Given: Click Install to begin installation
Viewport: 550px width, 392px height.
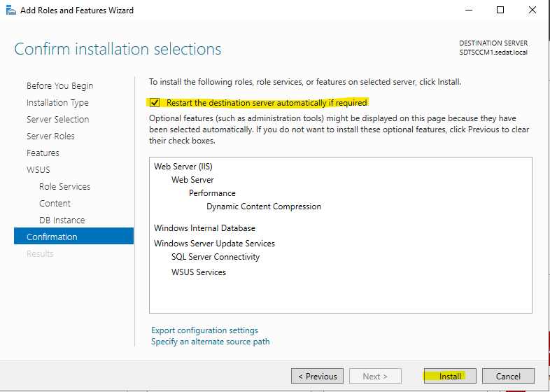Looking at the screenshot, I should coord(450,376).
